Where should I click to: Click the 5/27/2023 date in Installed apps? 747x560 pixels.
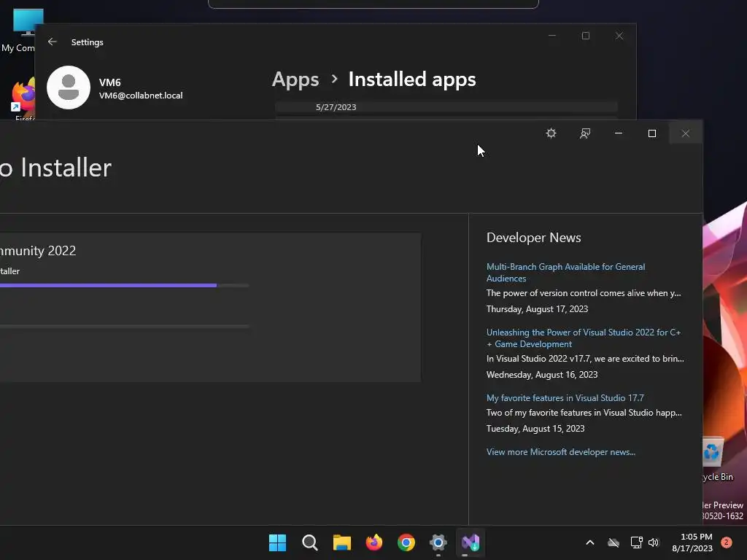336,107
